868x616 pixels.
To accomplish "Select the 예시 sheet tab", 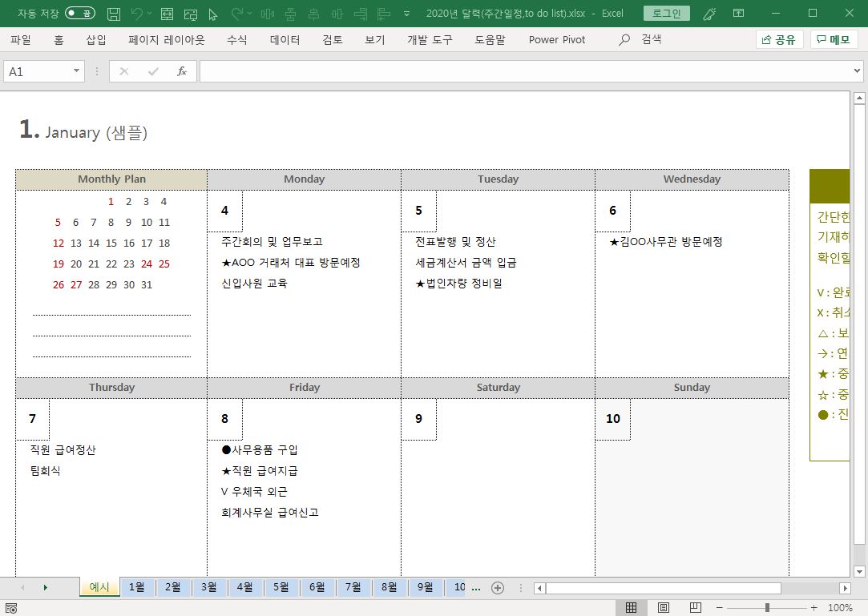I will (x=99, y=587).
